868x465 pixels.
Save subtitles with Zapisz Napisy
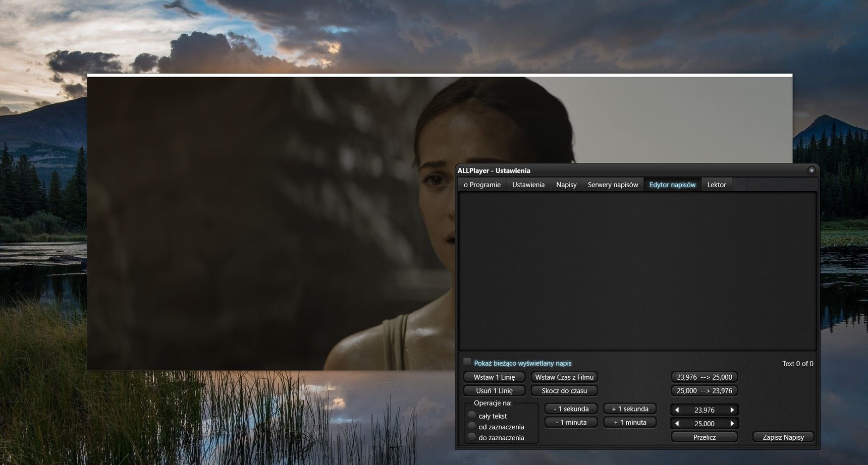click(x=783, y=437)
